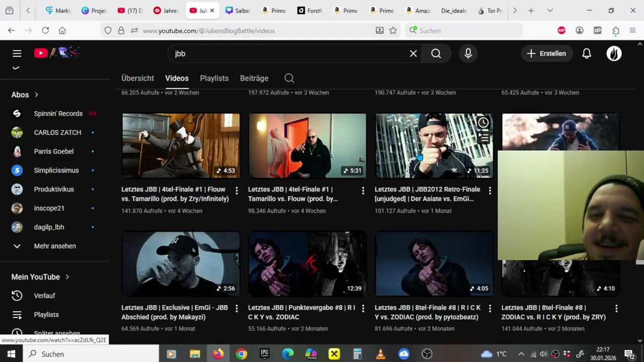Go to the Firefox home page
This screenshot has height=362, width=644.
[62, 31]
